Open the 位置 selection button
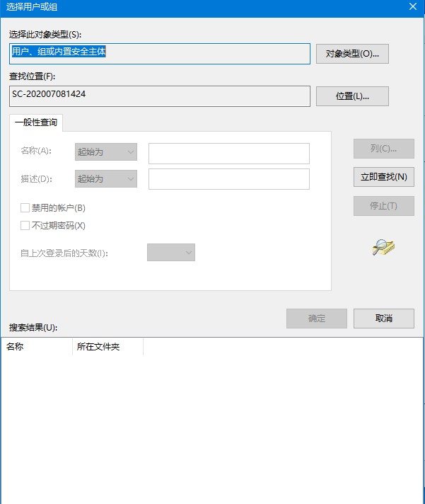Viewport: 425px width, 504px height. tap(352, 96)
